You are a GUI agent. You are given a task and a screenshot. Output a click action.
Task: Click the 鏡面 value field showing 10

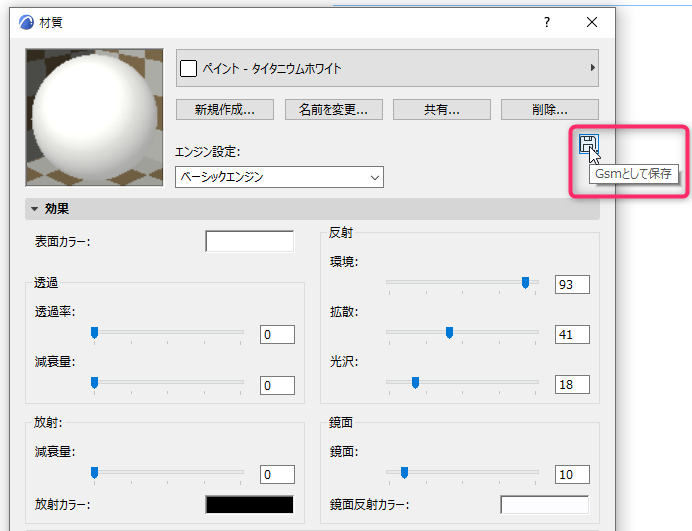click(x=572, y=475)
